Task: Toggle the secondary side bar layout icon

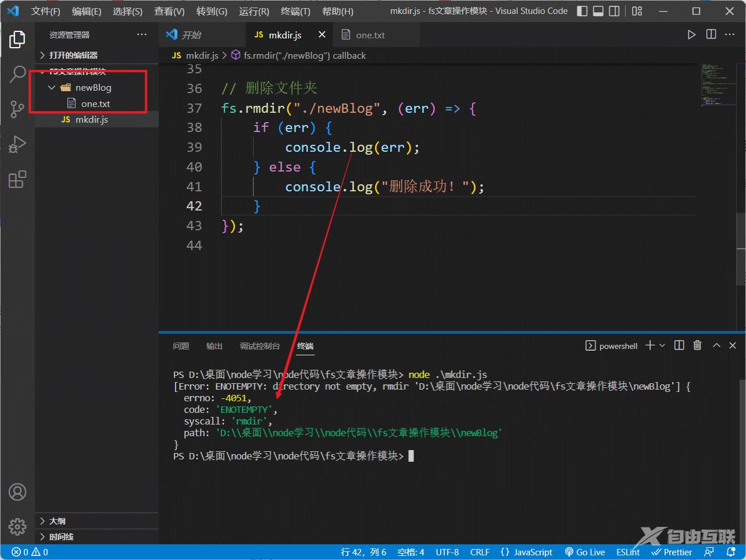Action: pos(614,11)
